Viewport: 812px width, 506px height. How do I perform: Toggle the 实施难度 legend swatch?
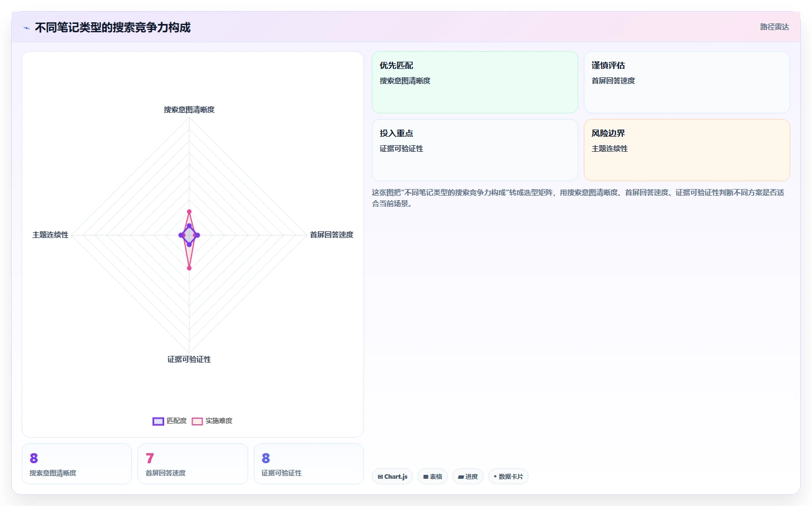click(x=197, y=421)
